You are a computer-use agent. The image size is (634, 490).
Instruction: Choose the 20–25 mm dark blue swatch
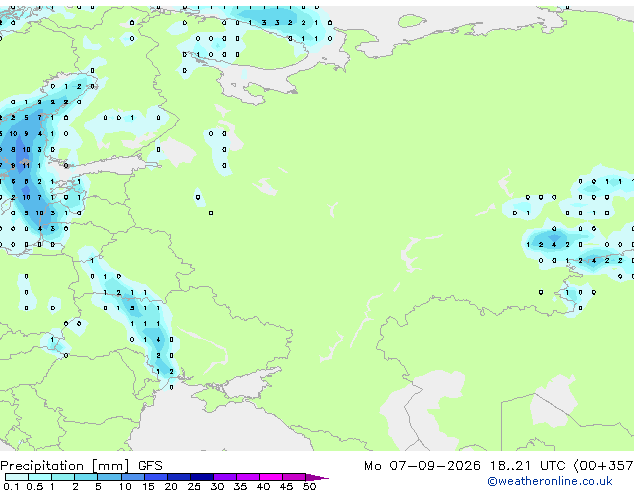pos(178,477)
